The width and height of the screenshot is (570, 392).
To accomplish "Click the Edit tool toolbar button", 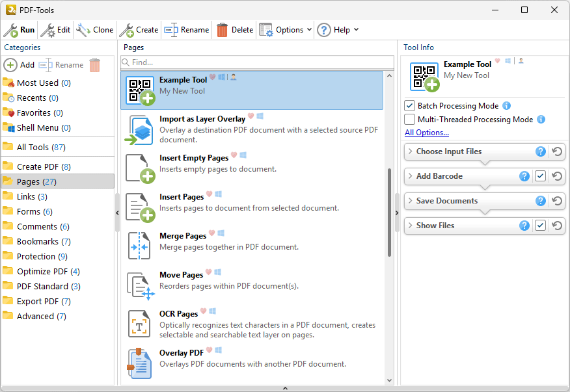I will [55, 30].
